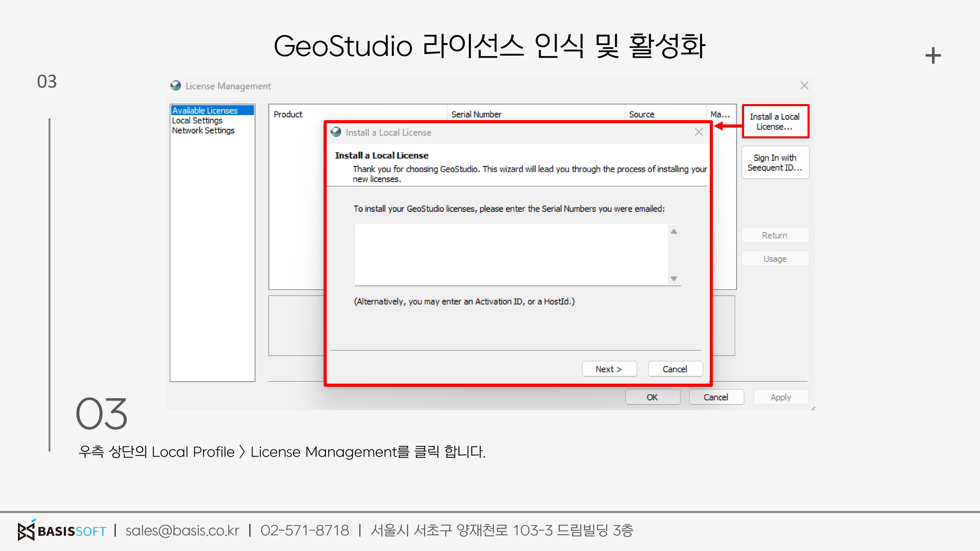Click the serial box scroll down arrow
980x551 pixels.
coord(674,279)
